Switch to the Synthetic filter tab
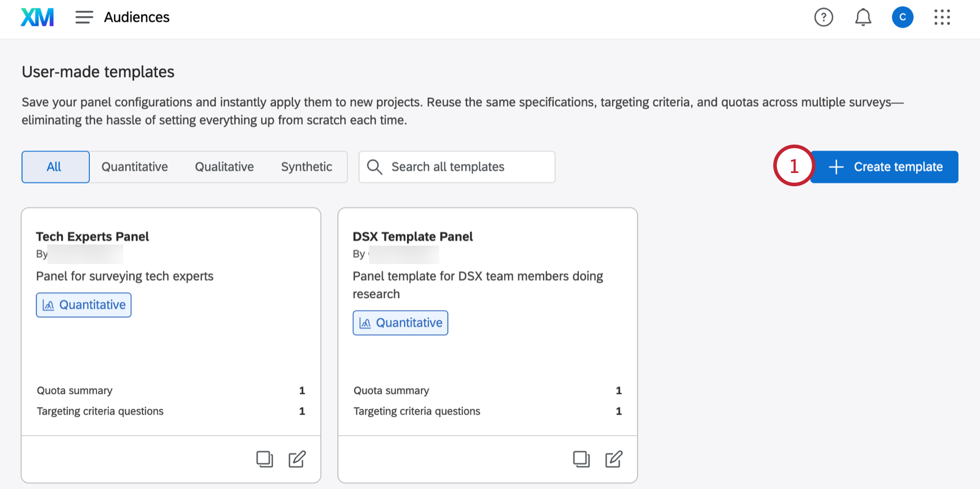980x489 pixels. [x=306, y=167]
